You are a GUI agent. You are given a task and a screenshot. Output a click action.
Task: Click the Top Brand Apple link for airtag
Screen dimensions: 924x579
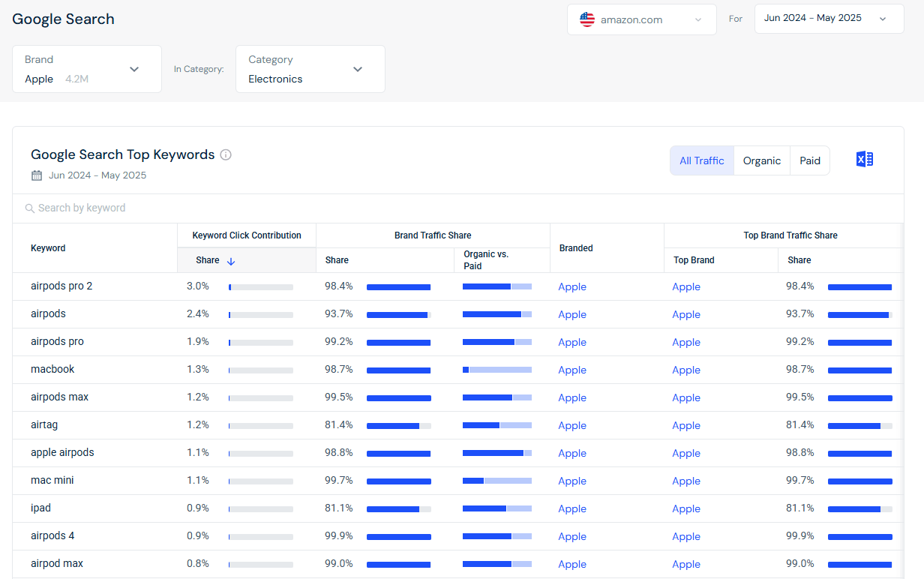pos(686,425)
